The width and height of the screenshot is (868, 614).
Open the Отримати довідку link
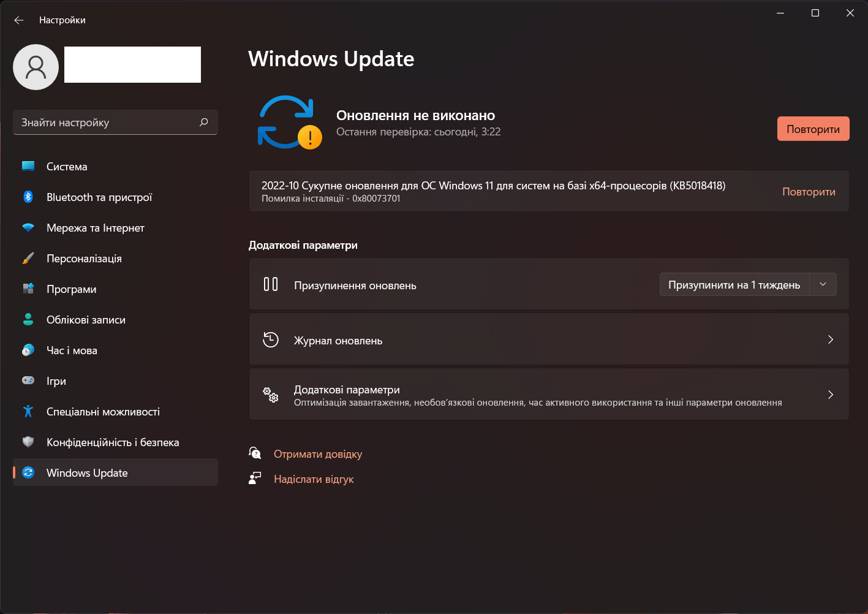point(318,454)
